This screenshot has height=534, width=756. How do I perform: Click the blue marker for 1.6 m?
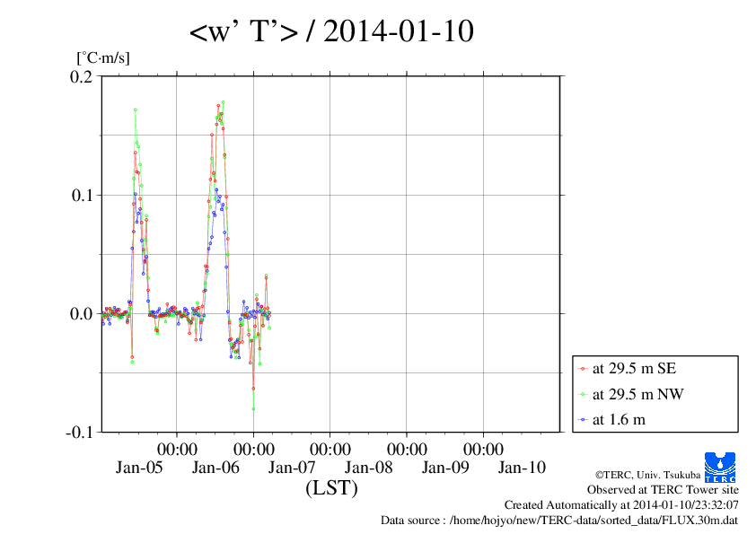[x=584, y=420]
